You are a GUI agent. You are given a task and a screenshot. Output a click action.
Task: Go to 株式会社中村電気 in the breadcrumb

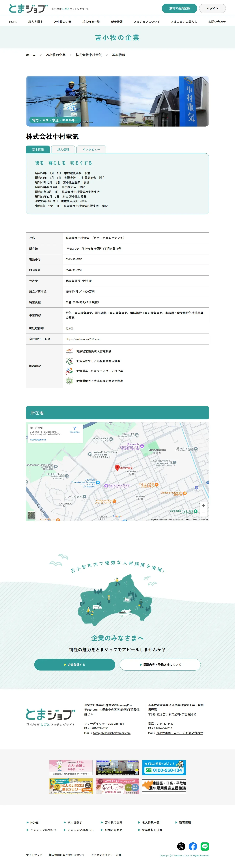[89, 55]
